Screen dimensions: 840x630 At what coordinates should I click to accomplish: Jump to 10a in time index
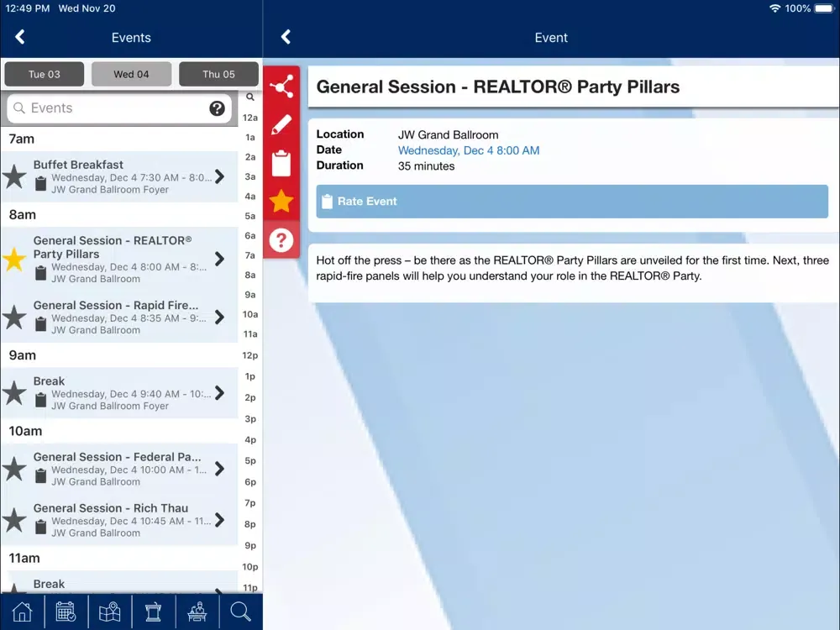(250, 314)
